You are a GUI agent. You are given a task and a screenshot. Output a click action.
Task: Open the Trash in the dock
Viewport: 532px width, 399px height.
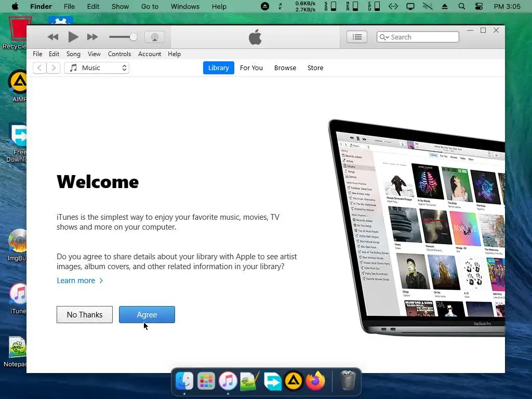pyautogui.click(x=348, y=381)
